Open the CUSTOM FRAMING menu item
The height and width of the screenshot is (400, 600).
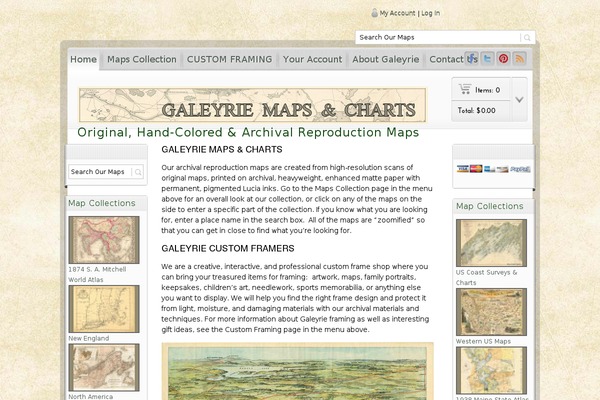229,59
